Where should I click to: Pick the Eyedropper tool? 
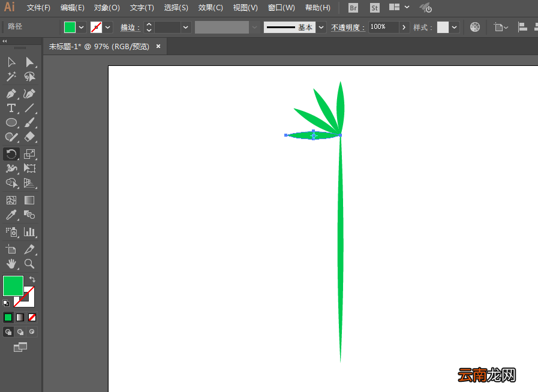point(11,215)
